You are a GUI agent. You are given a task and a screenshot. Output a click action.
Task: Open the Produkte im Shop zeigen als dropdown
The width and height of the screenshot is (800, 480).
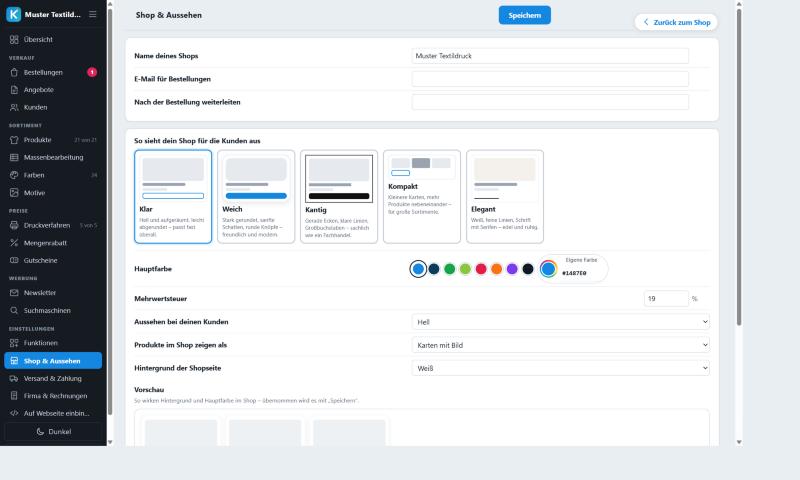[x=560, y=345]
